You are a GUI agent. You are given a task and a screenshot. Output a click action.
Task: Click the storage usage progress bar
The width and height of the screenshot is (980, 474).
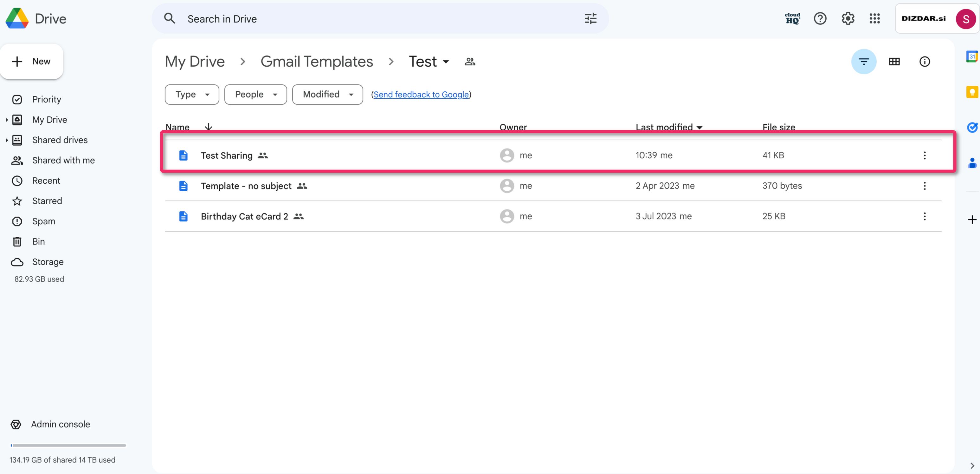(x=68, y=445)
